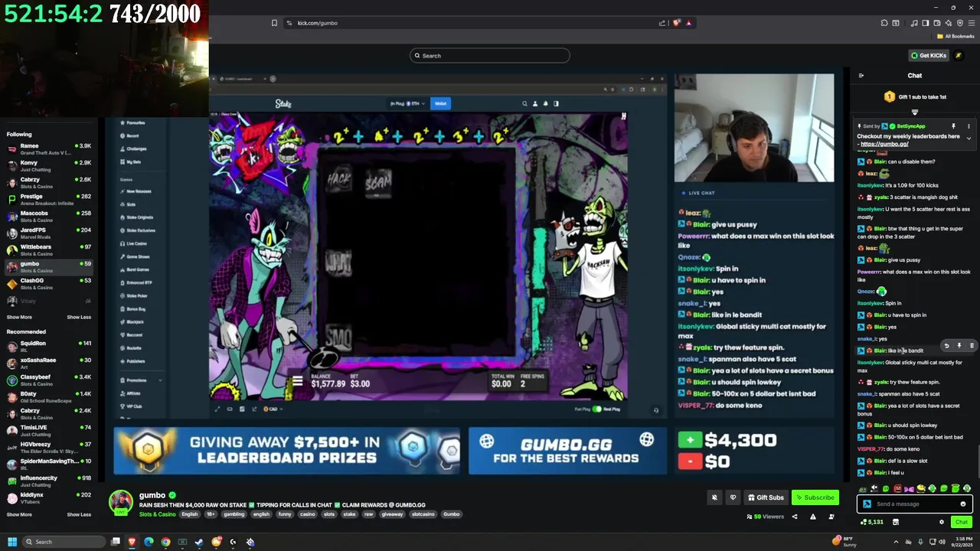Open emoji picker in chat input
Screen dimensions: 980x551
coord(963,504)
